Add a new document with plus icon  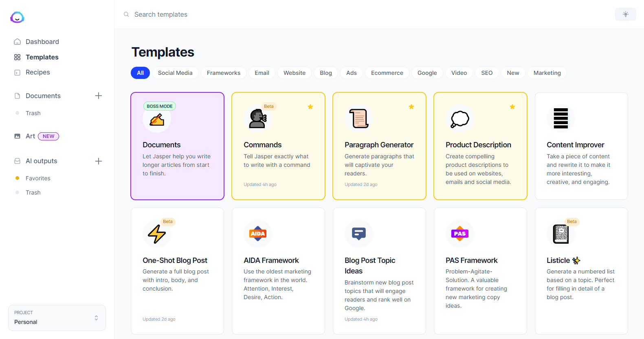99,96
